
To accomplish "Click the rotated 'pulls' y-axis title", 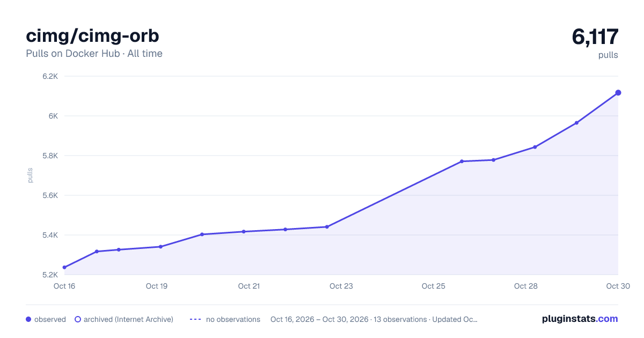I will click(x=30, y=175).
